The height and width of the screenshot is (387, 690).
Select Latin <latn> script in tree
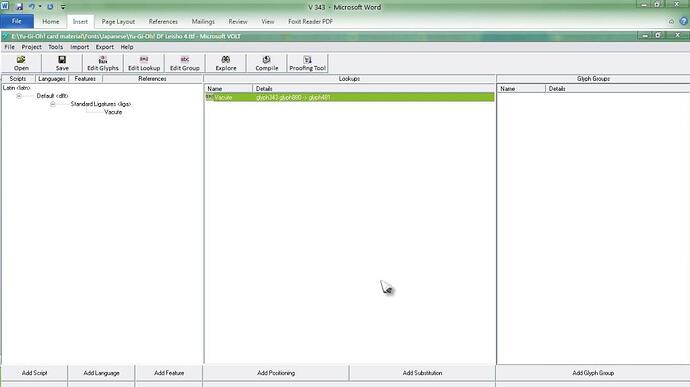pyautogui.click(x=17, y=88)
